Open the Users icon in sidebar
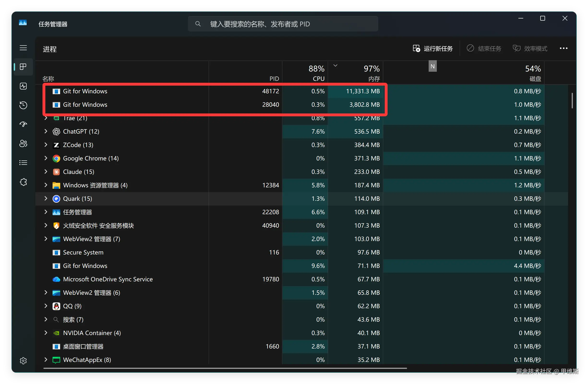The height and width of the screenshot is (384, 588). click(x=23, y=143)
